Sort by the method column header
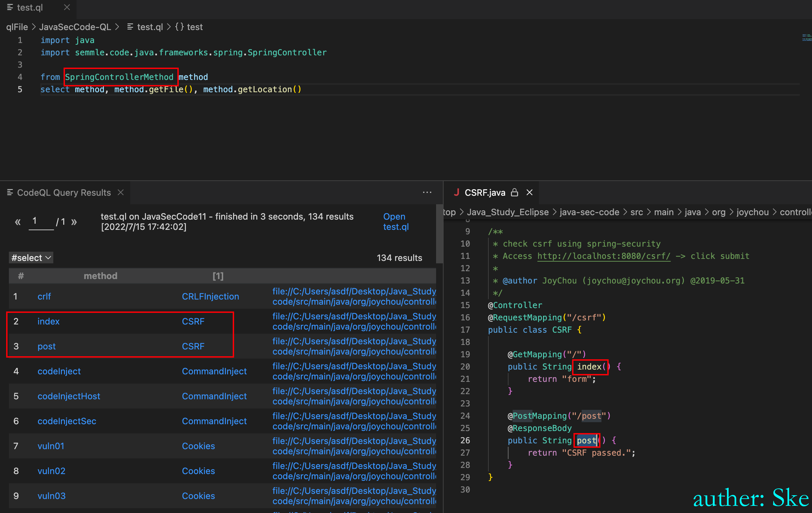Screen dimensions: 812x513 pyautogui.click(x=100, y=276)
